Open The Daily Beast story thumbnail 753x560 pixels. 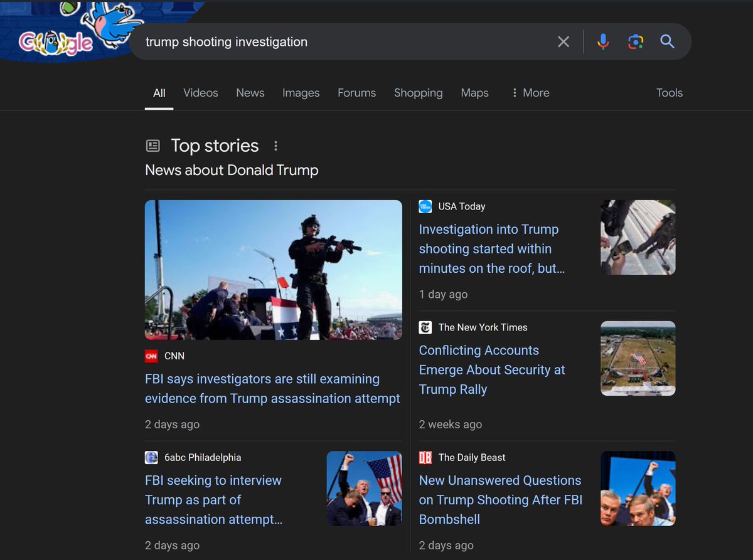pyautogui.click(x=638, y=489)
